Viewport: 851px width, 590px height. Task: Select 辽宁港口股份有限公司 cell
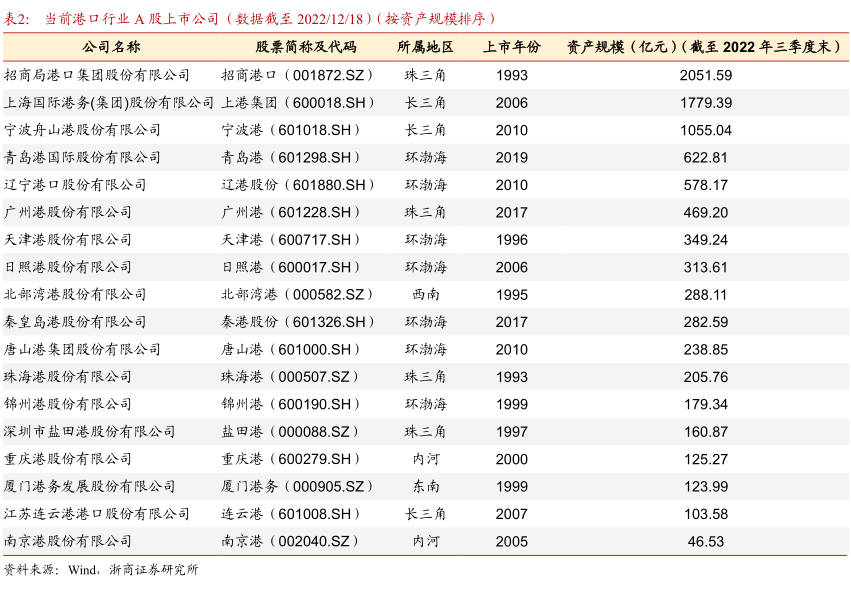[x=75, y=185]
